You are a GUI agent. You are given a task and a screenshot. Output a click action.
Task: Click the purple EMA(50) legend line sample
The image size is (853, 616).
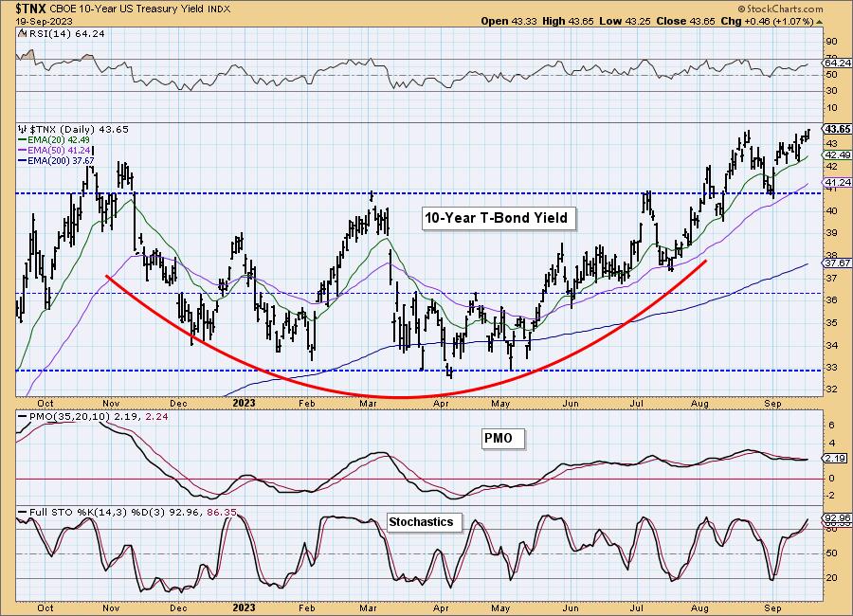[23, 150]
